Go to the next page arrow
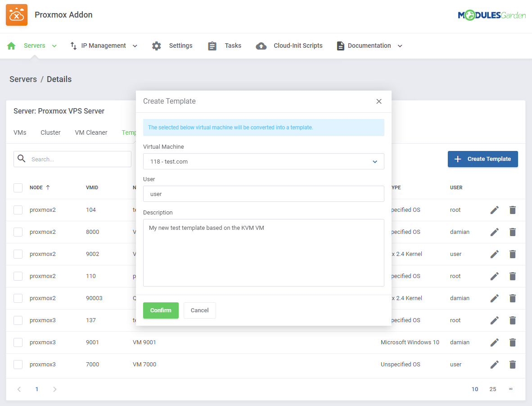The height and width of the screenshot is (406, 532). [54, 389]
